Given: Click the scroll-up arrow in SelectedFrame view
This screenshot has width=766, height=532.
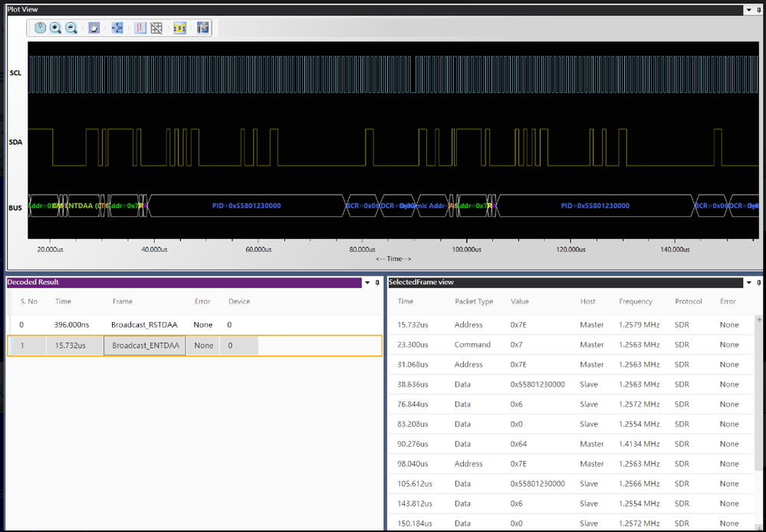Looking at the screenshot, I should pyautogui.click(x=759, y=320).
